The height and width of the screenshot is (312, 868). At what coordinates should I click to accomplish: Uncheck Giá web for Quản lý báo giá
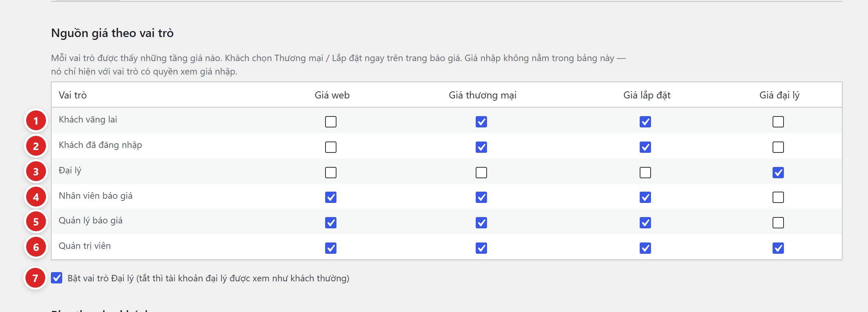331,223
